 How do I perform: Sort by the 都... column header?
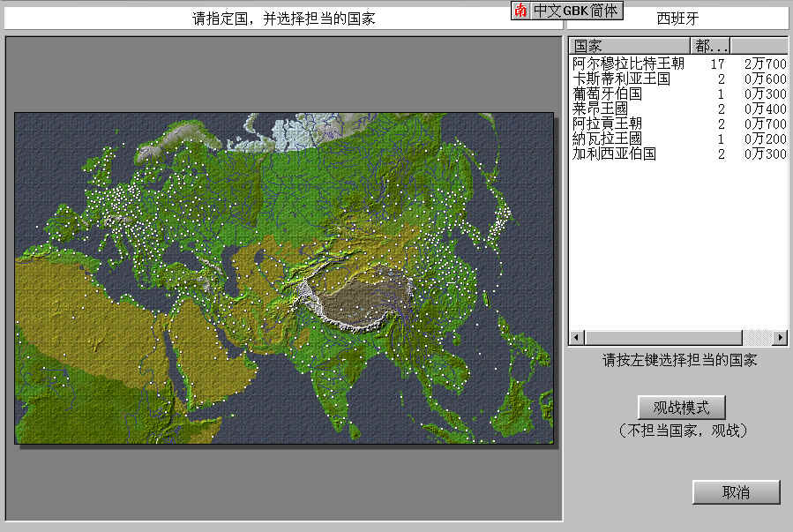pyautogui.click(x=710, y=46)
